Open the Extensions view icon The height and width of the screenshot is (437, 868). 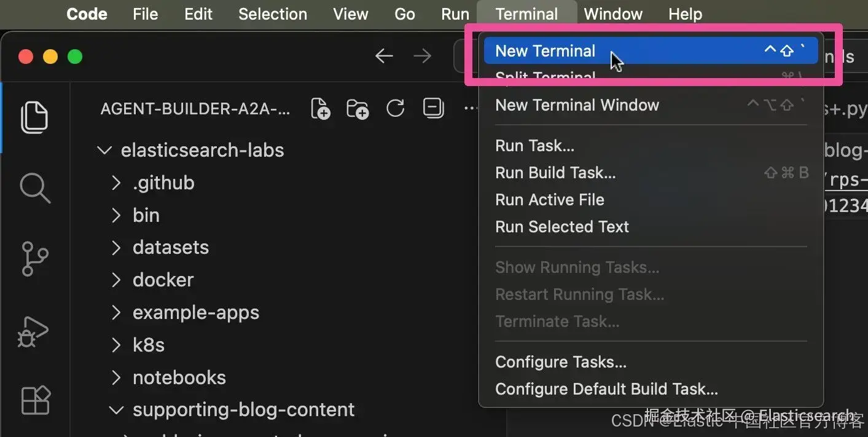coord(34,401)
